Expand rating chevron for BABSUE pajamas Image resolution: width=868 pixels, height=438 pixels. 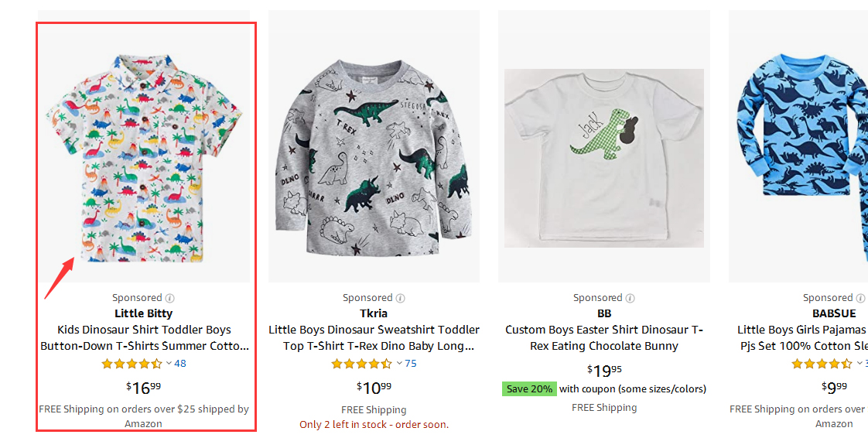click(861, 363)
